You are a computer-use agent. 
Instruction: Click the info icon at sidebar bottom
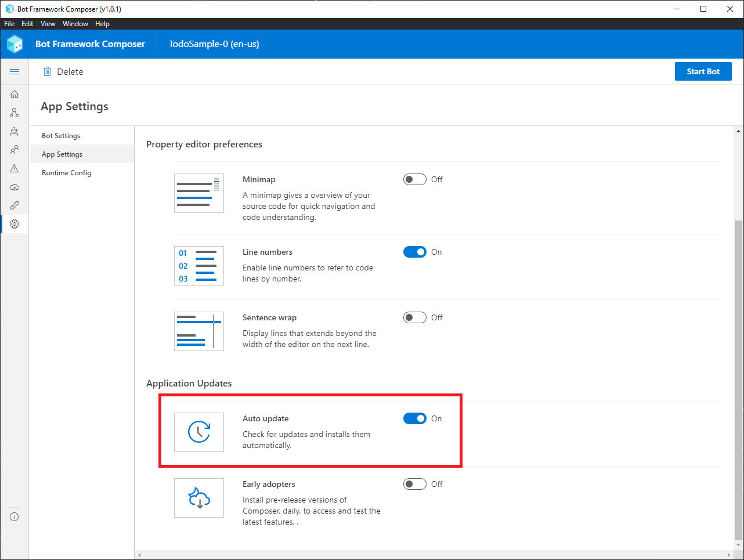tap(15, 516)
